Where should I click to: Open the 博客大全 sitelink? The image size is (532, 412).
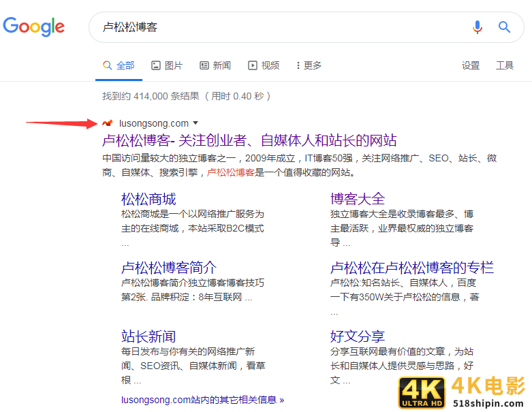(x=358, y=199)
